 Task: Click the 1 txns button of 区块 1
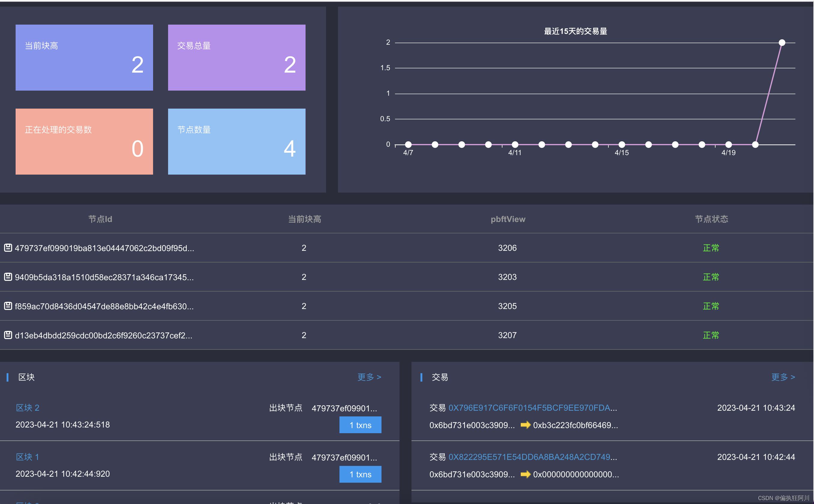[360, 474]
